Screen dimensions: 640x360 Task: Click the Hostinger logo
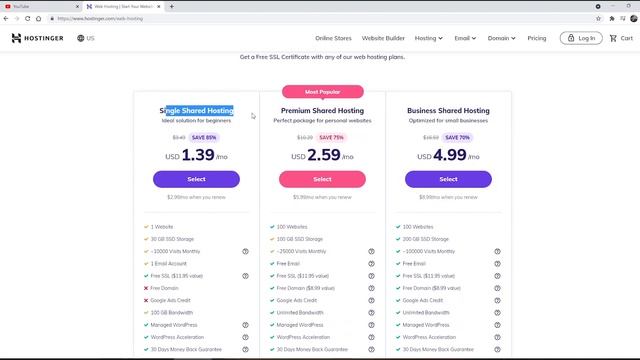[x=37, y=38]
